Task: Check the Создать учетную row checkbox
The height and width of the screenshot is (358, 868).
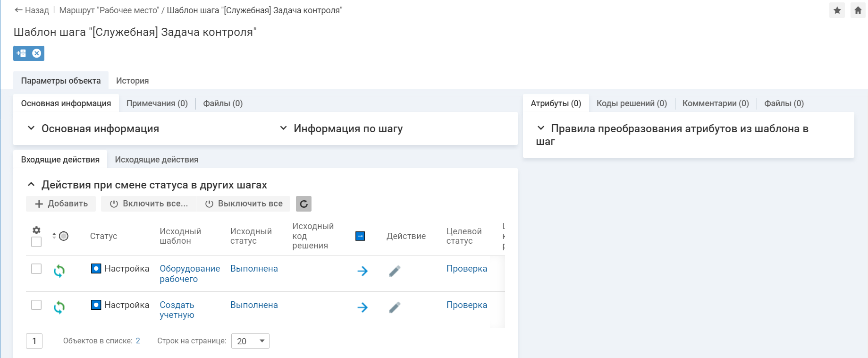Action: pyautogui.click(x=36, y=305)
